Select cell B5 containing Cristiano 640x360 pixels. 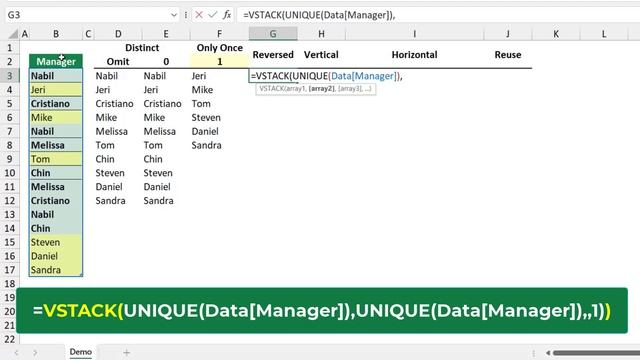click(56, 103)
